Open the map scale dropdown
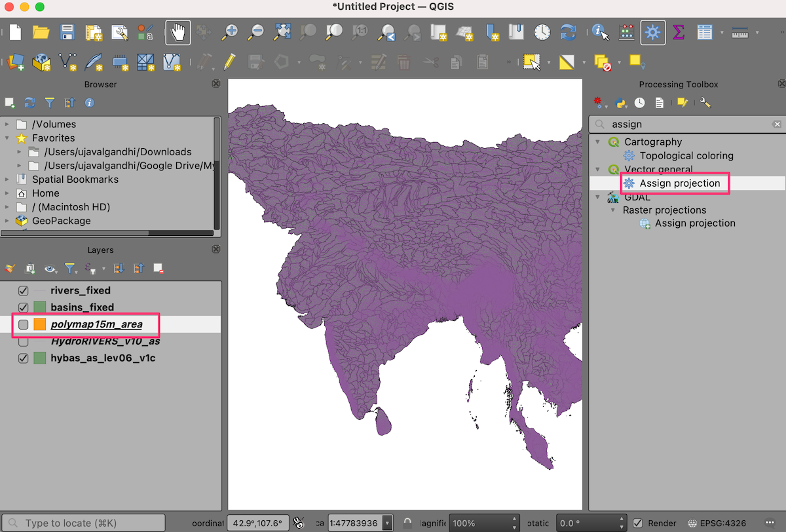Image resolution: width=786 pixels, height=532 pixels. click(386, 523)
